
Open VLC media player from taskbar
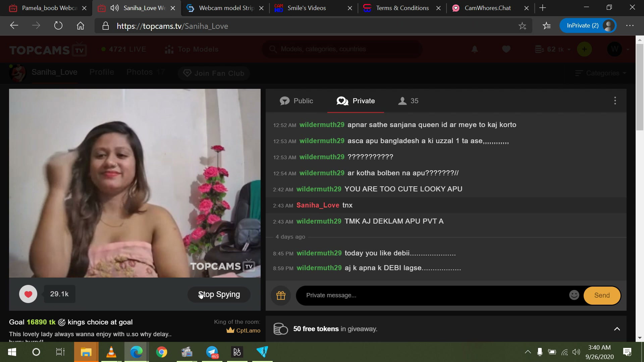tap(111, 352)
